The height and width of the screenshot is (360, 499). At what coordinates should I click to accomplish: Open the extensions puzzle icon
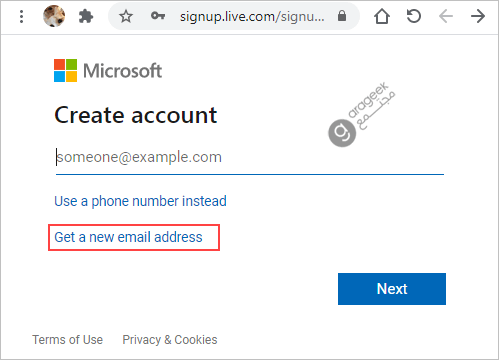tap(86, 16)
